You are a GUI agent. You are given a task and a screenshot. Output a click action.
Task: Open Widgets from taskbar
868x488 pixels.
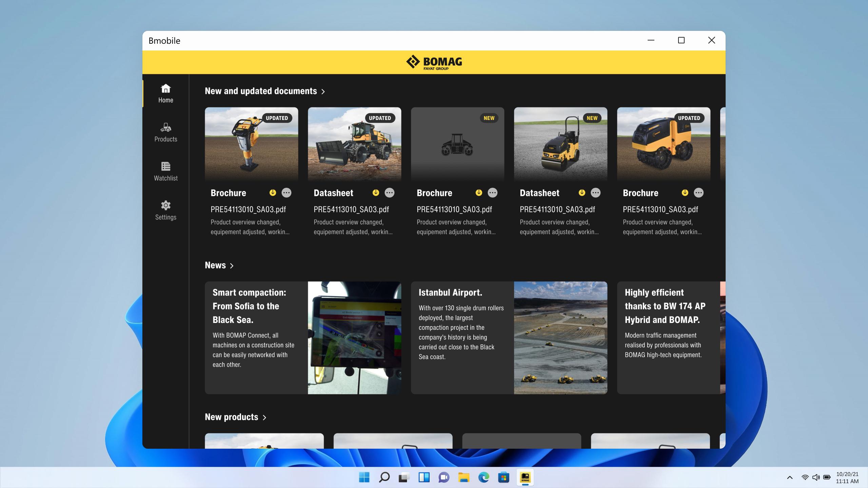click(x=424, y=477)
